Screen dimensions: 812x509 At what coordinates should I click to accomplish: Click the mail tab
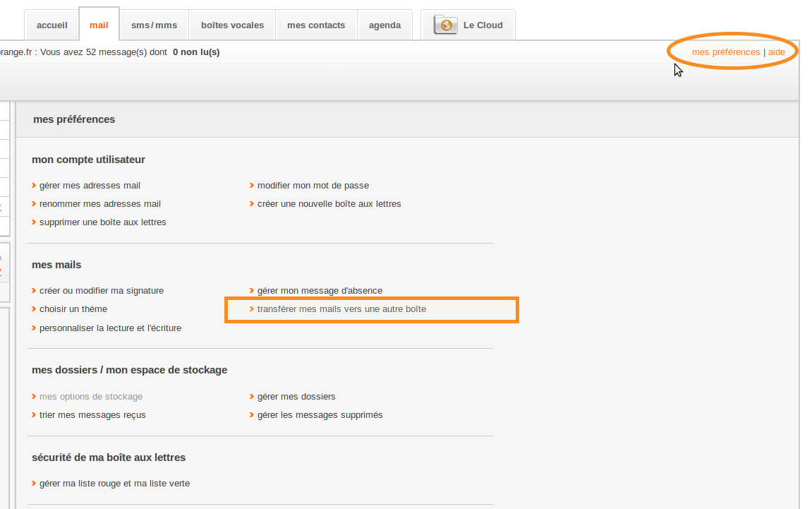point(99,25)
